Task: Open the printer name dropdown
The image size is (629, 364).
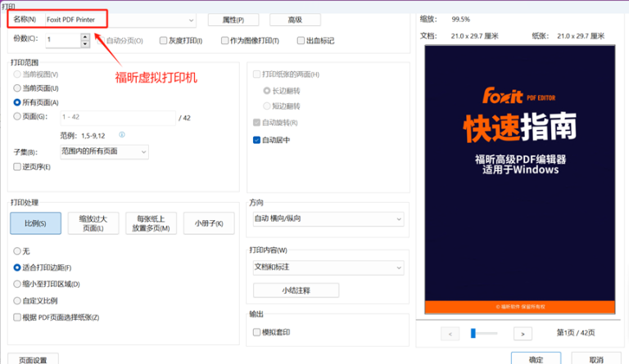Action: coord(120,20)
